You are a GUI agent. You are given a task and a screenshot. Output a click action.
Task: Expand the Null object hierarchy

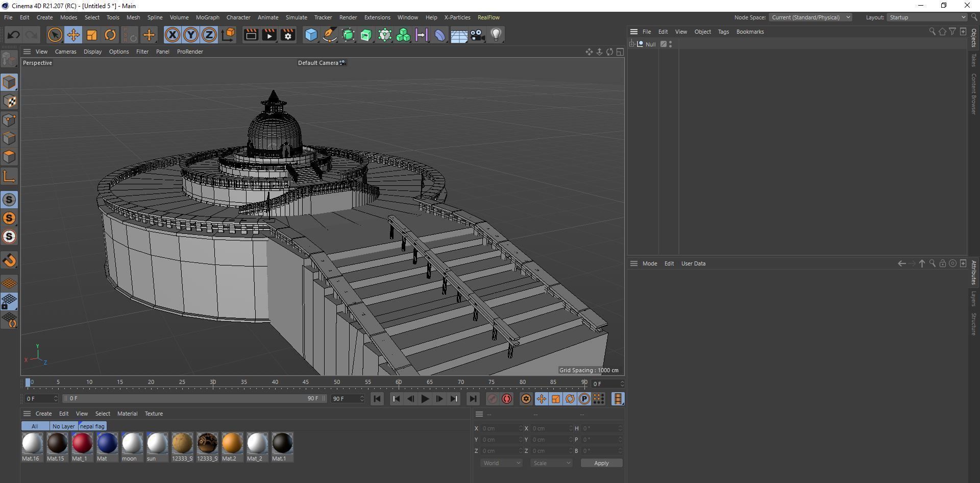coord(632,44)
